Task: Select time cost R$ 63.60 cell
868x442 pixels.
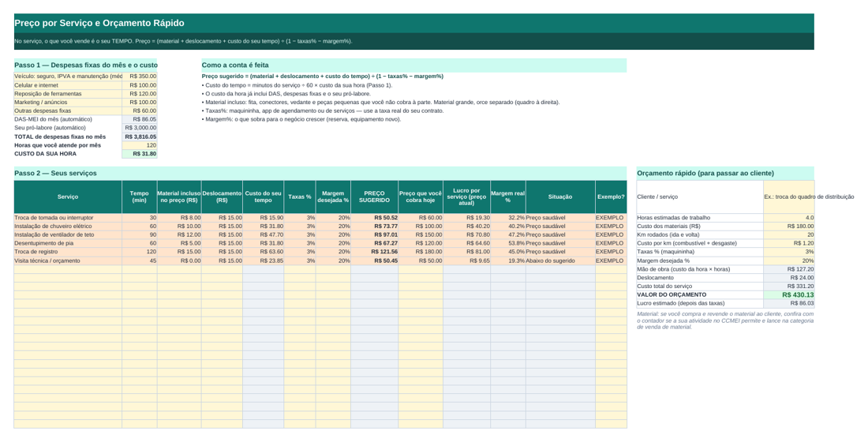Action: pyautogui.click(x=263, y=252)
